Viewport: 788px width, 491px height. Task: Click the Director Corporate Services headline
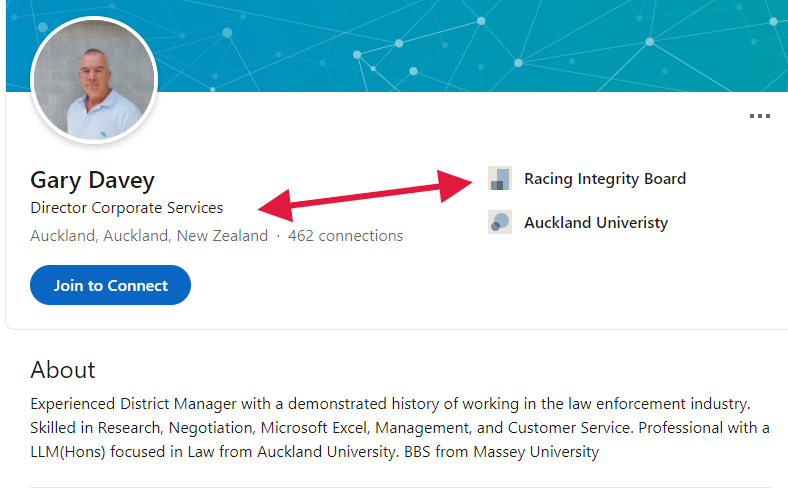tap(127, 208)
